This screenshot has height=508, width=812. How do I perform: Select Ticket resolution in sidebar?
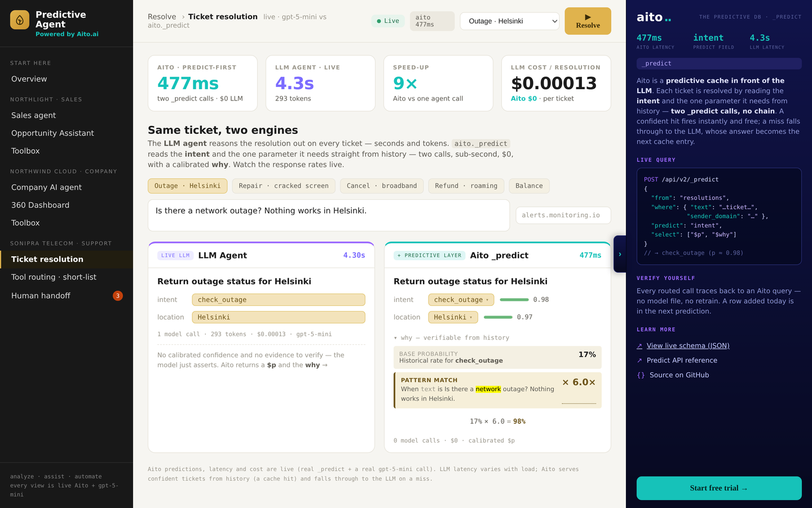tap(67, 259)
